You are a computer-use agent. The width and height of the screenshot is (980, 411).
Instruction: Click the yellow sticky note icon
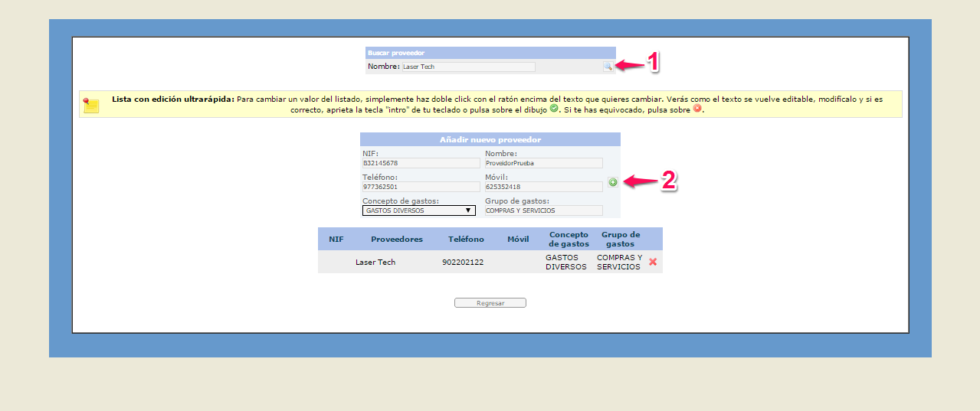click(x=92, y=106)
